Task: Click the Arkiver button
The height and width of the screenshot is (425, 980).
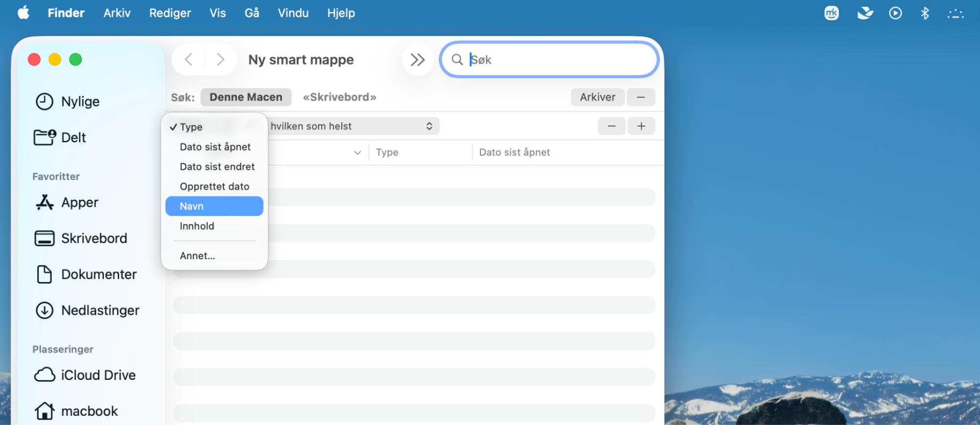Action: (598, 97)
